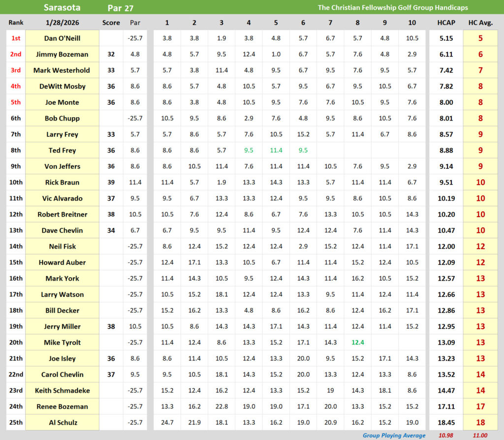Screen dimensions: 504x440
Task: Click the Score column header
Action: tap(111, 23)
